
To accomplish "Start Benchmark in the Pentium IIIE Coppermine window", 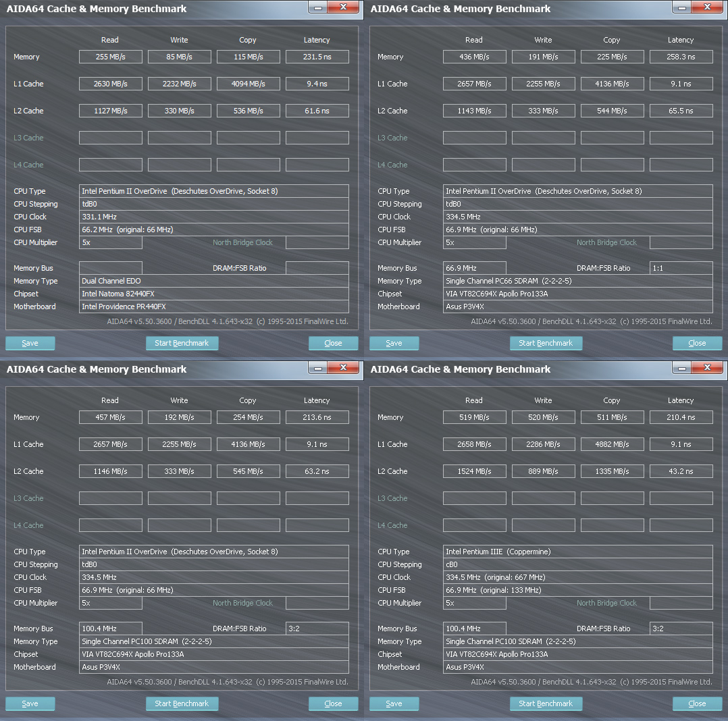I will tap(546, 703).
